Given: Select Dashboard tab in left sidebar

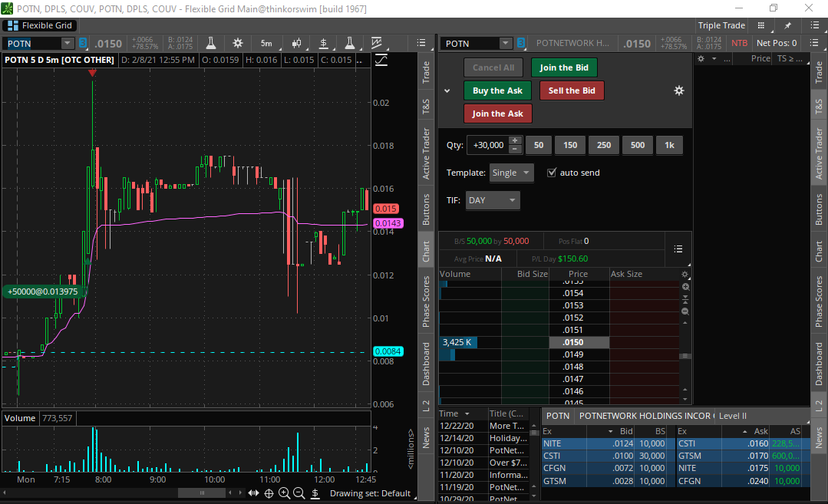Looking at the screenshot, I should [426, 364].
